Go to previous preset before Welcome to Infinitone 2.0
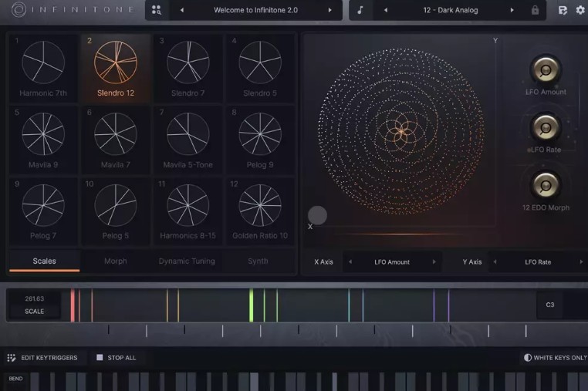This screenshot has width=588, height=391. pos(182,10)
